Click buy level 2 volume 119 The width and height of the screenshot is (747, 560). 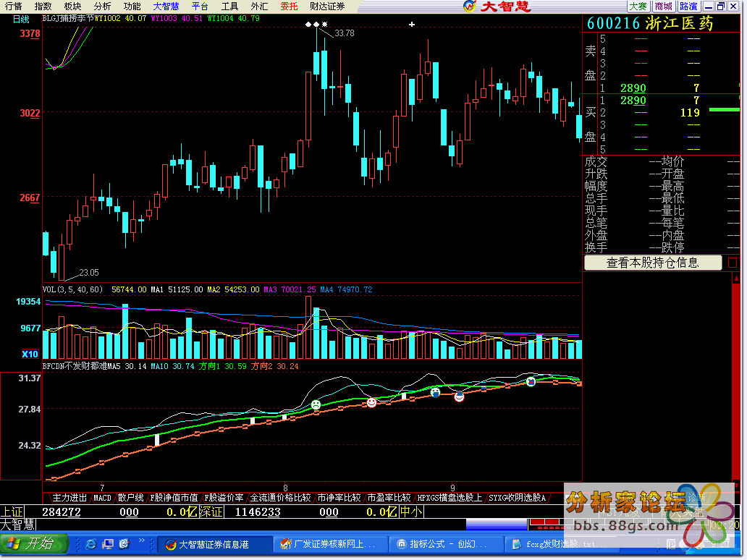(x=690, y=113)
